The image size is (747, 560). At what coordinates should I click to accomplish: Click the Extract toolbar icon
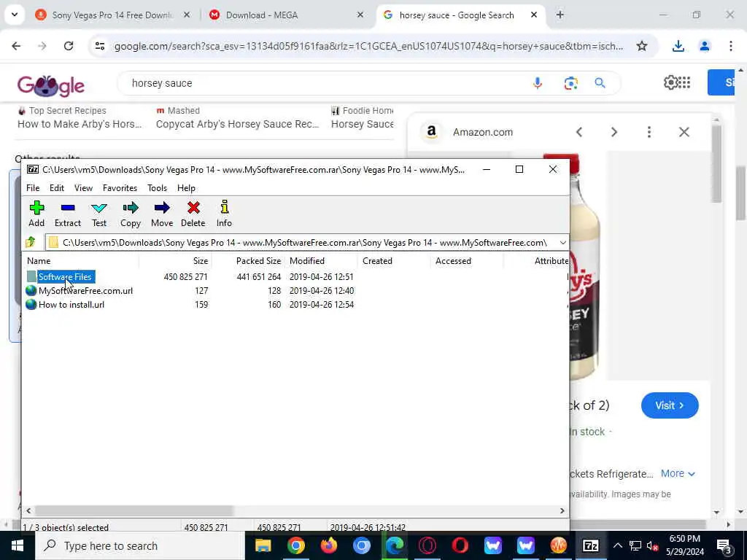[x=68, y=214]
